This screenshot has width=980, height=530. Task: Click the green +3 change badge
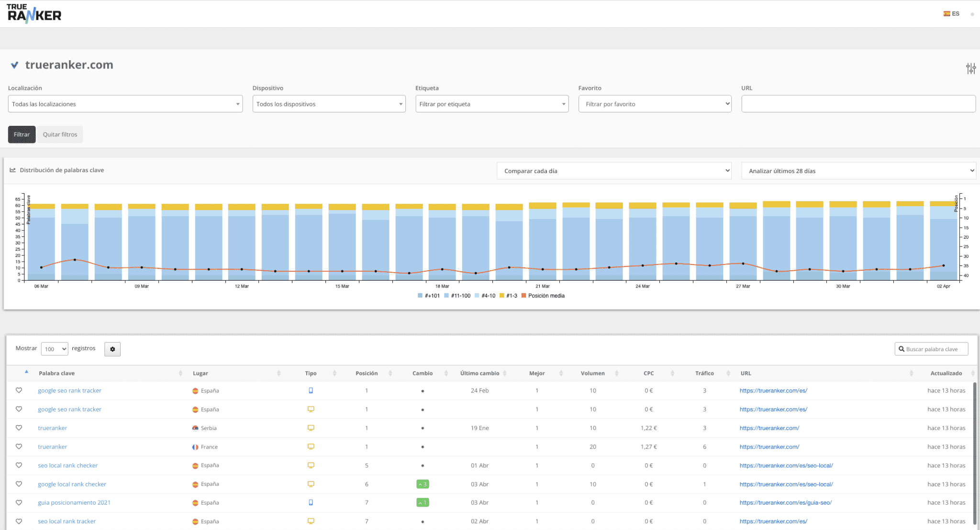click(423, 484)
